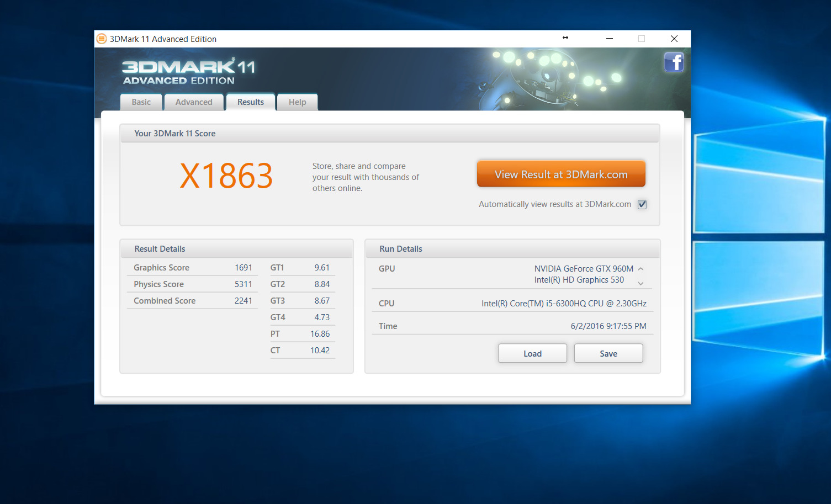The width and height of the screenshot is (831, 504).
Task: Select the Graphics Score value 1691
Action: coord(244,268)
